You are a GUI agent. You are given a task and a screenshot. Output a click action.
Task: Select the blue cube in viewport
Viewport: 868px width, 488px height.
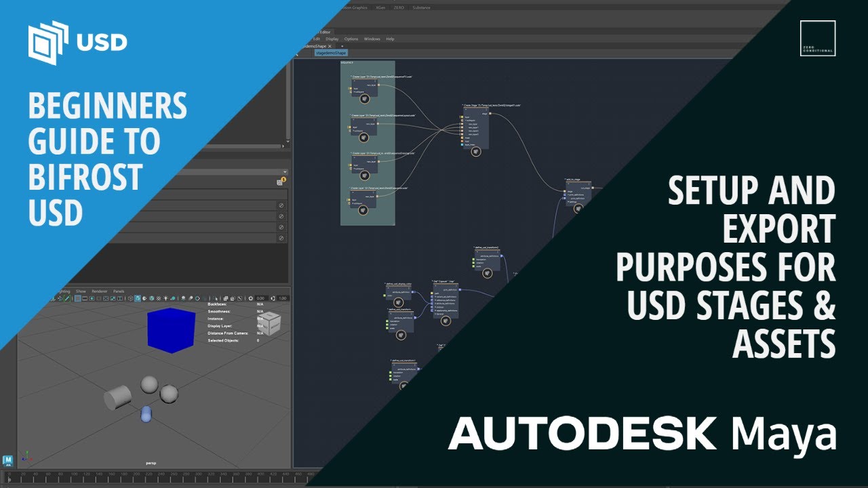point(171,330)
